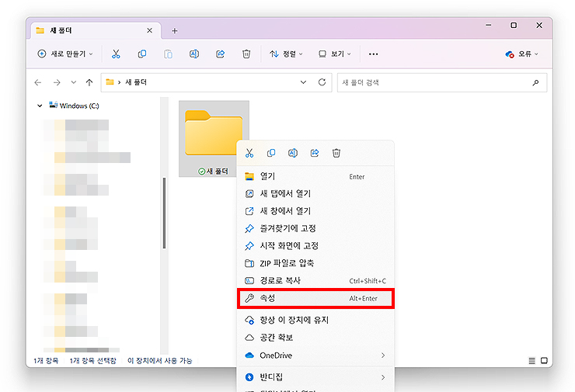Screen dimensions: 575x392
Task: Go up one level with the up arrow
Action: pos(89,82)
